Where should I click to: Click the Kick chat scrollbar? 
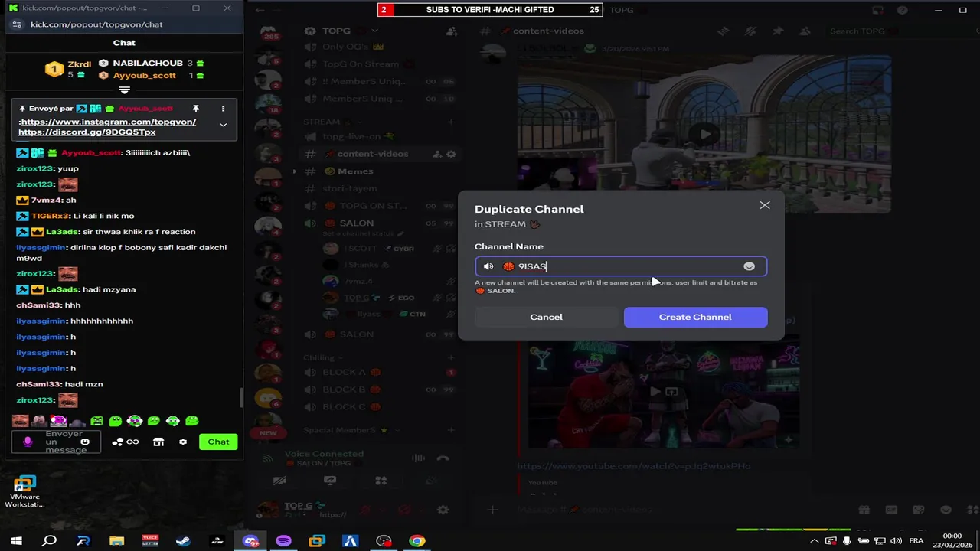click(x=241, y=397)
